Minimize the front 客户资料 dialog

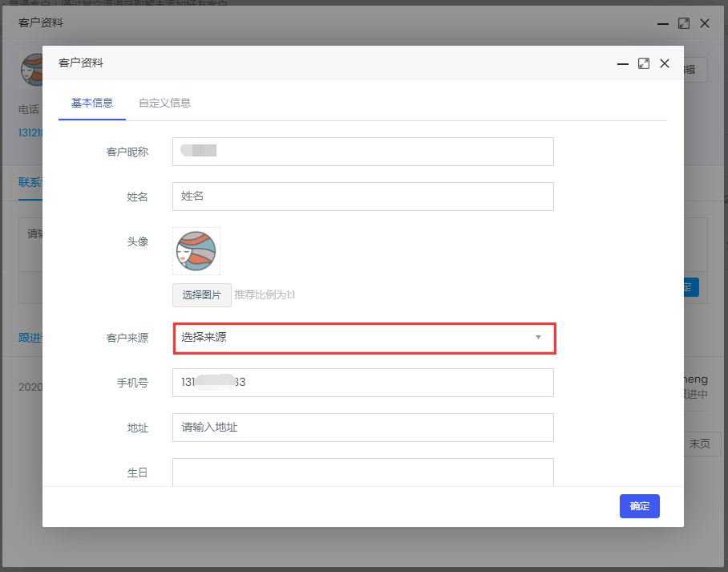coord(623,63)
